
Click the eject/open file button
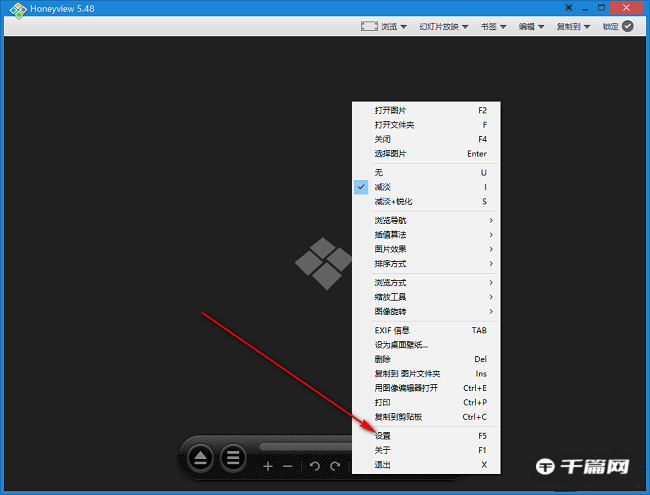pos(201,459)
